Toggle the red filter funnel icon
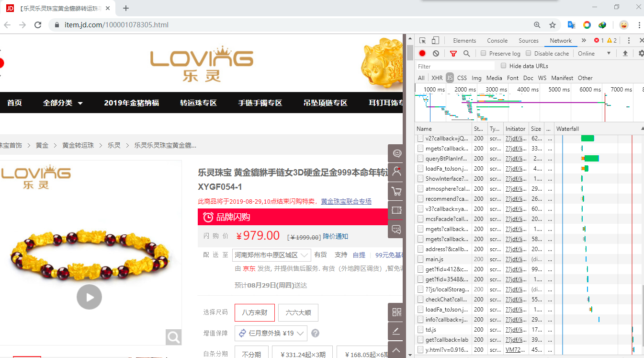This screenshot has height=358, width=644. 453,54
